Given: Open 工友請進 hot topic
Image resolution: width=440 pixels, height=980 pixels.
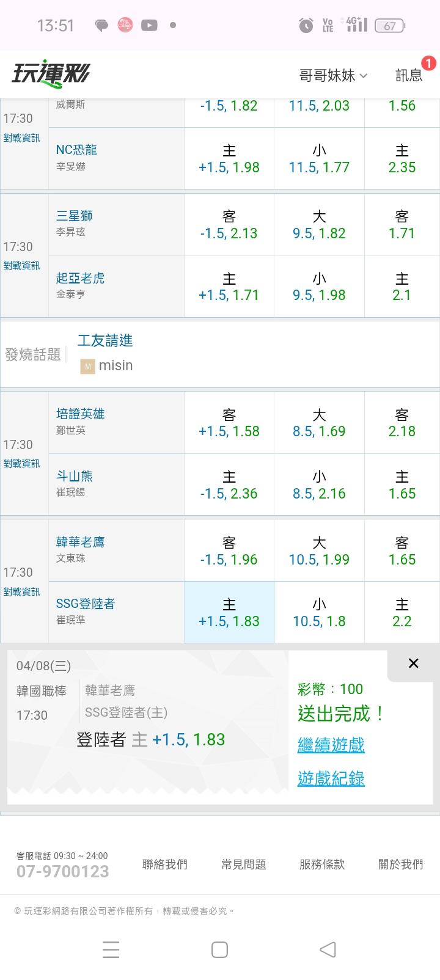Looking at the screenshot, I should pos(105,341).
